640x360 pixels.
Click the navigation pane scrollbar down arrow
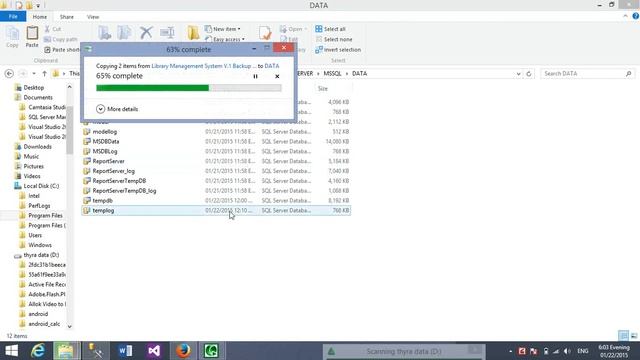[x=69, y=326]
